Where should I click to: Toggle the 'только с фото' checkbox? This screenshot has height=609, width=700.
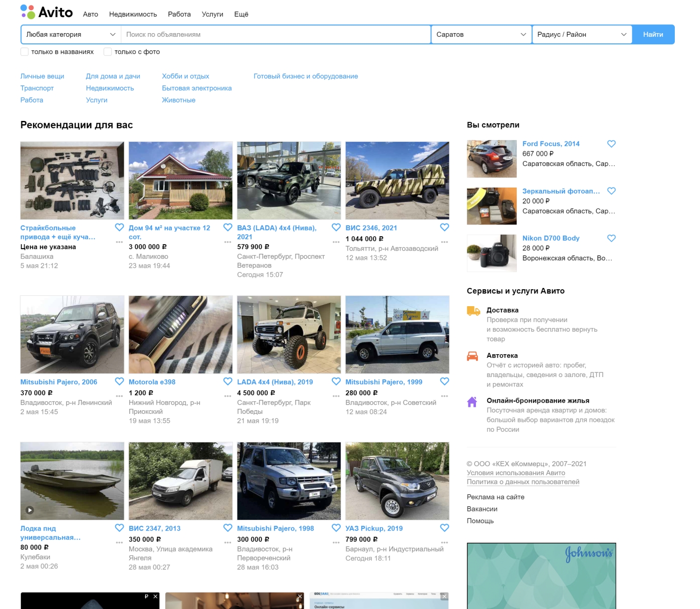[108, 52]
